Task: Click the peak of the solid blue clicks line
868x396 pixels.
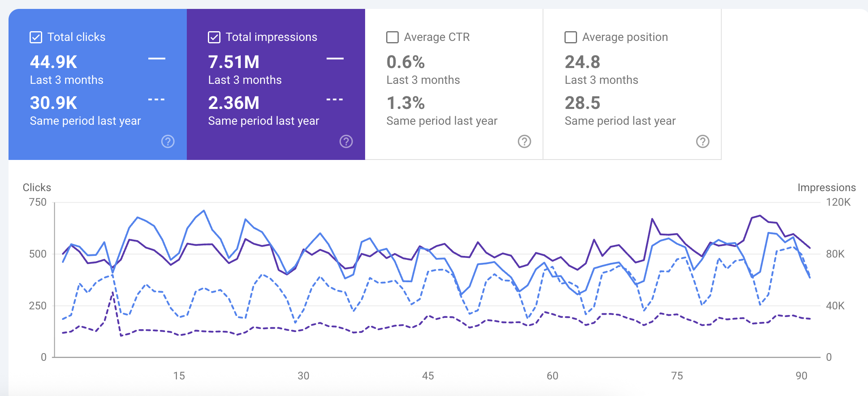Action: coord(205,211)
